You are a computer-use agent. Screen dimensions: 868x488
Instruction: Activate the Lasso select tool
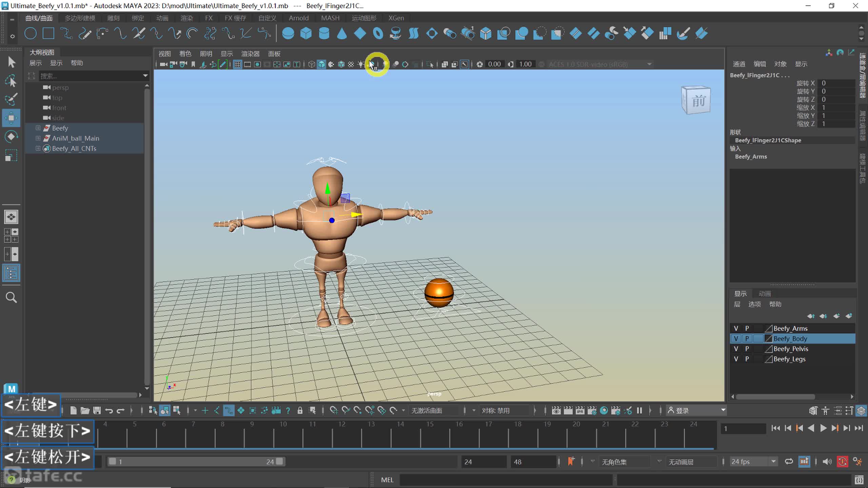(x=11, y=81)
